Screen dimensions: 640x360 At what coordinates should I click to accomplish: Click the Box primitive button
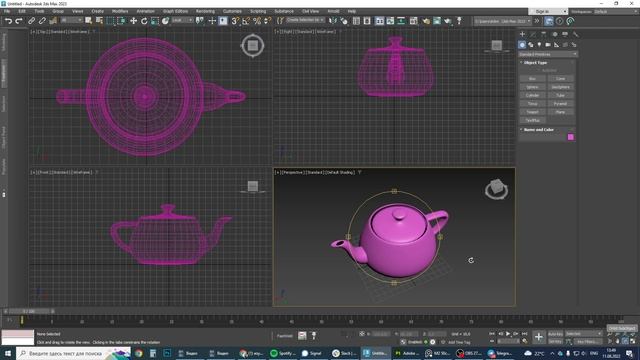point(533,79)
